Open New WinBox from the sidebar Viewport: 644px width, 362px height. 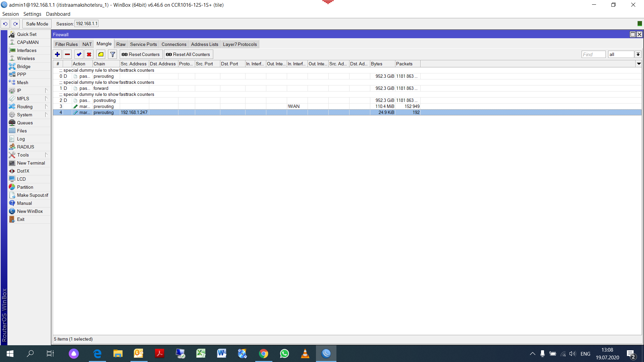pos(29,211)
